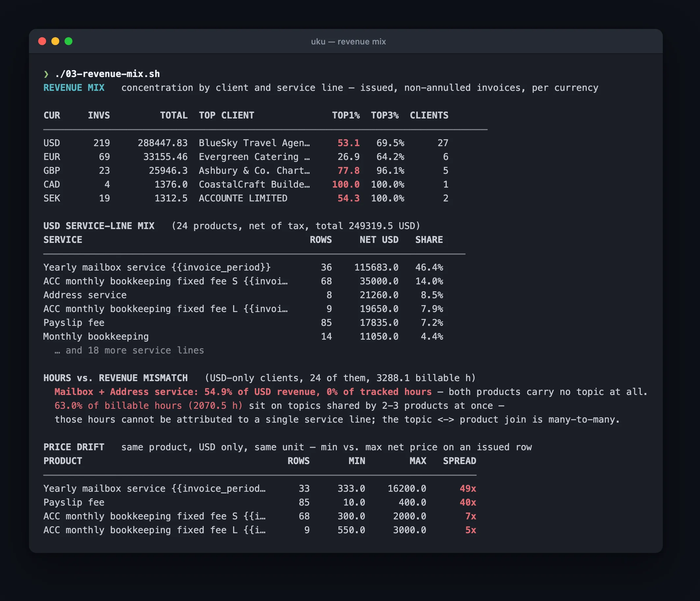Click the EUR total '33155.46'
Image resolution: width=700 pixels, height=601 pixels.
pos(166,157)
